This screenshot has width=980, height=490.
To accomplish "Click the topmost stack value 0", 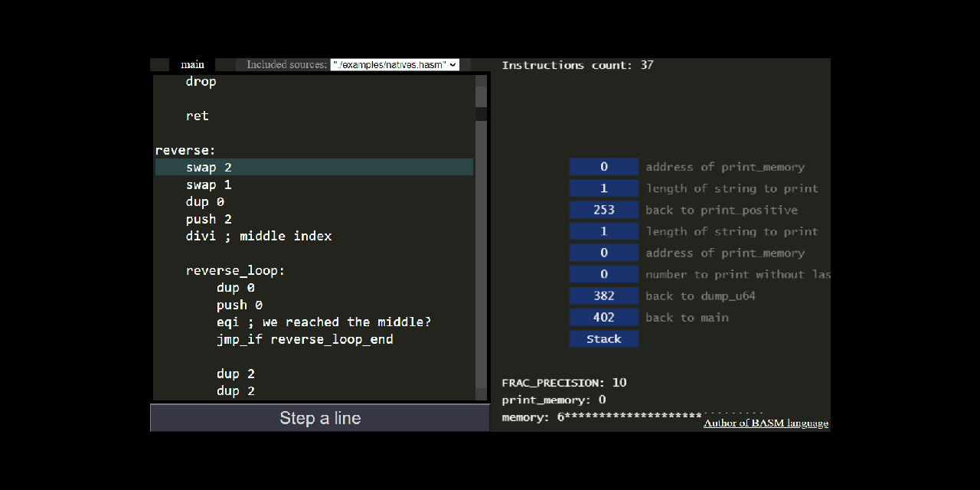I will point(603,166).
